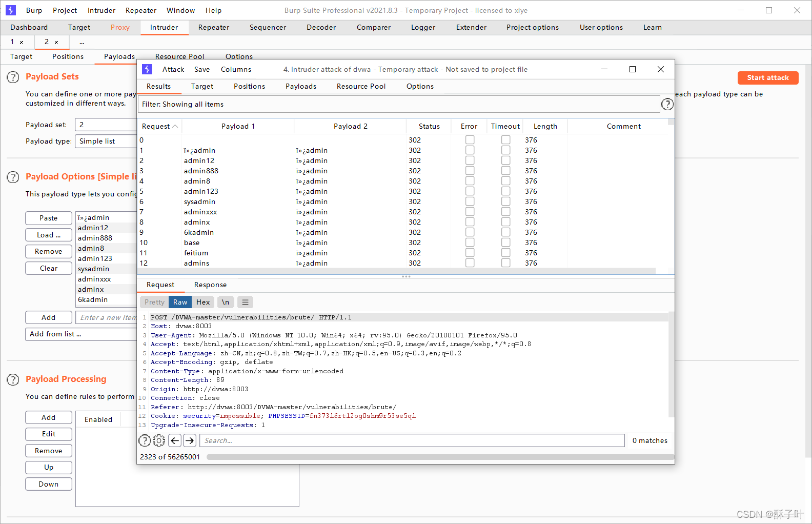The image size is (812, 524).
Task: Open the Payload Processing help icon
Action: (13, 380)
